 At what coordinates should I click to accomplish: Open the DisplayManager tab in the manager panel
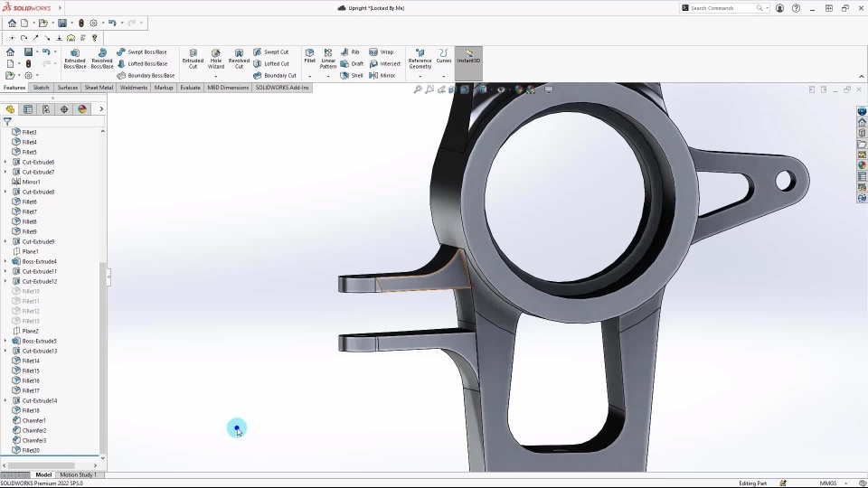[82, 109]
